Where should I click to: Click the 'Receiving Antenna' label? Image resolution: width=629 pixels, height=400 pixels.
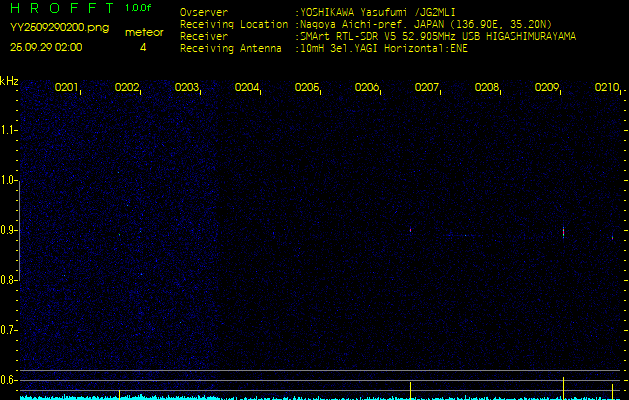tap(231, 49)
